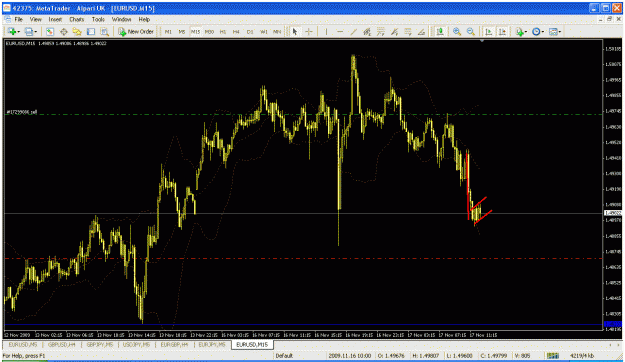Switch to the EURUSD,M5 chart tab
Viewport: 625px width, 362px height.
(x=23, y=344)
